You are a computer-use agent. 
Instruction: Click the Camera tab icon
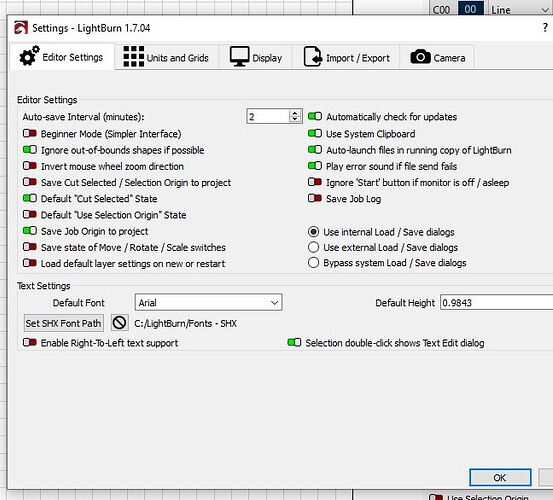point(420,57)
